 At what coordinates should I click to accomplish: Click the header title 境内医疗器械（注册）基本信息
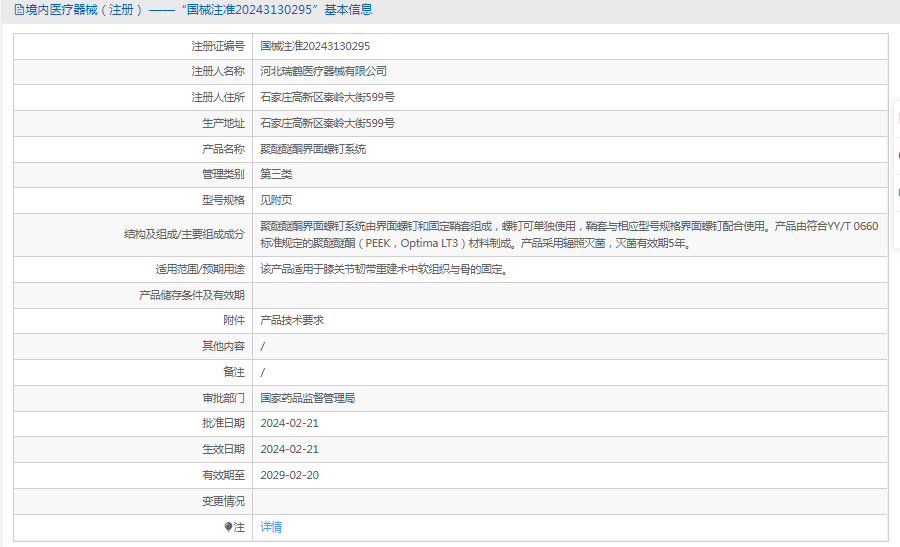199,10
